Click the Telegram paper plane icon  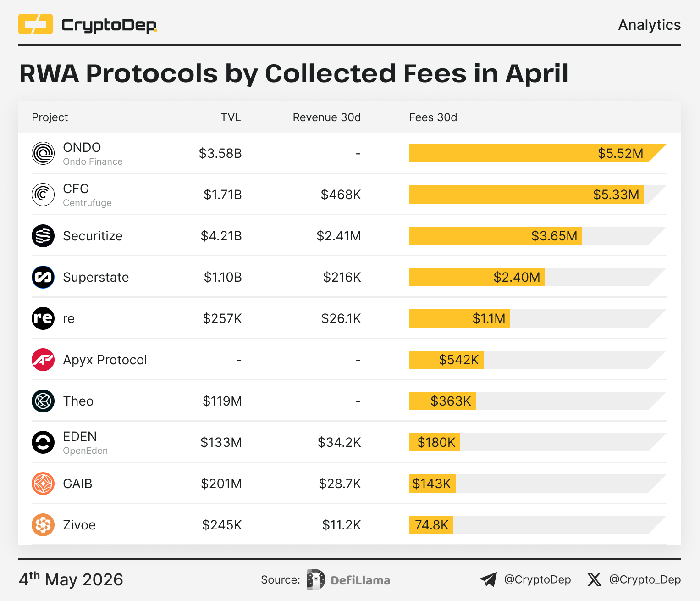pyautogui.click(x=488, y=579)
